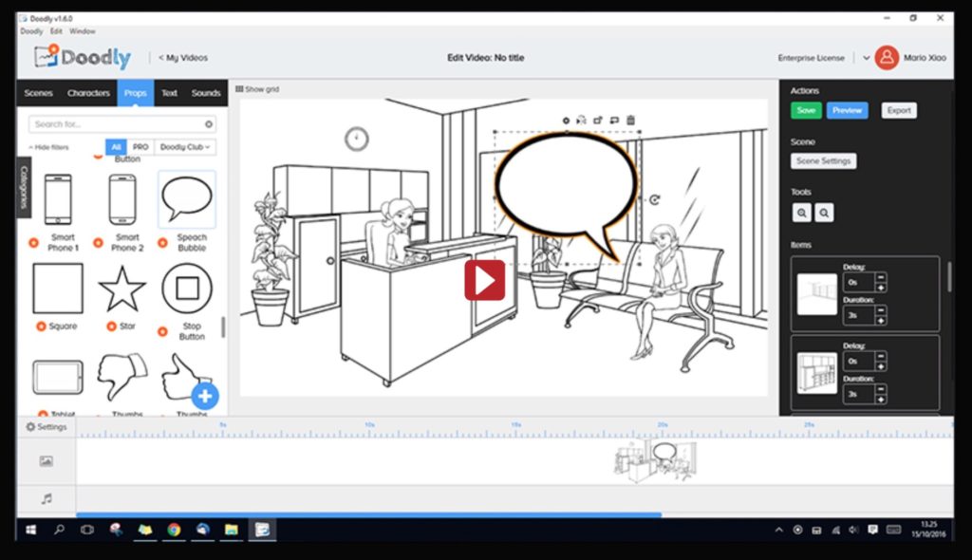Toggle Show grid on the canvas
This screenshot has width=972, height=560.
pyautogui.click(x=257, y=89)
